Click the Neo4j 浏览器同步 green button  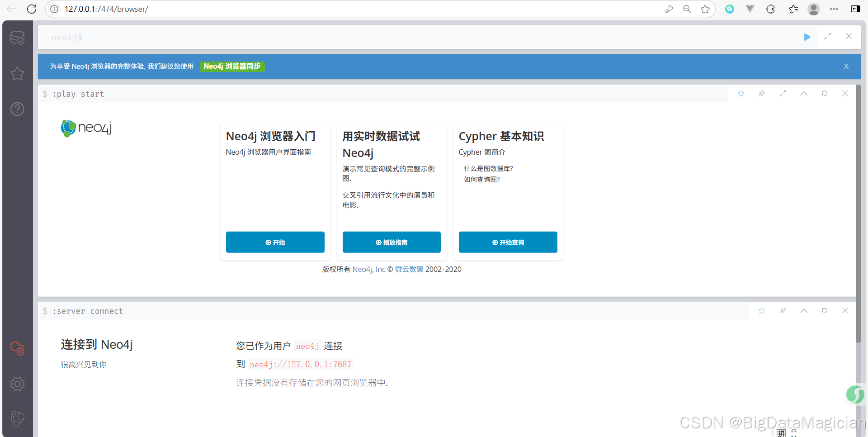[x=232, y=66]
